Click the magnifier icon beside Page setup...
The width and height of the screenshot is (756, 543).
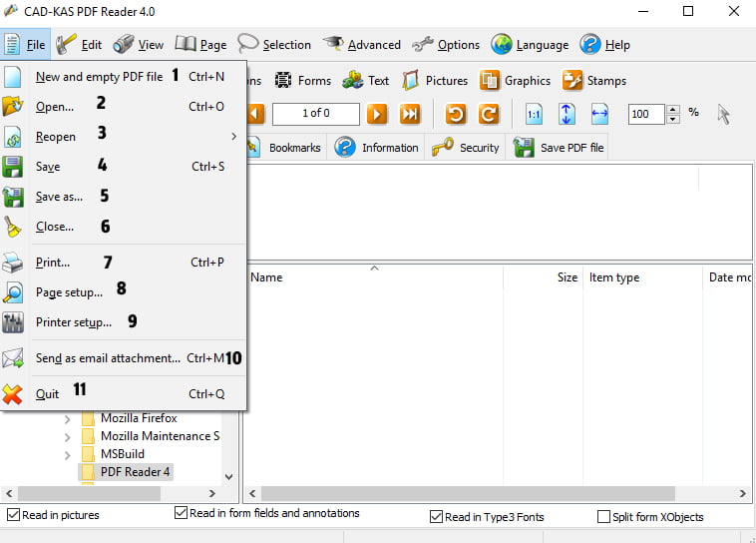pos(13,292)
